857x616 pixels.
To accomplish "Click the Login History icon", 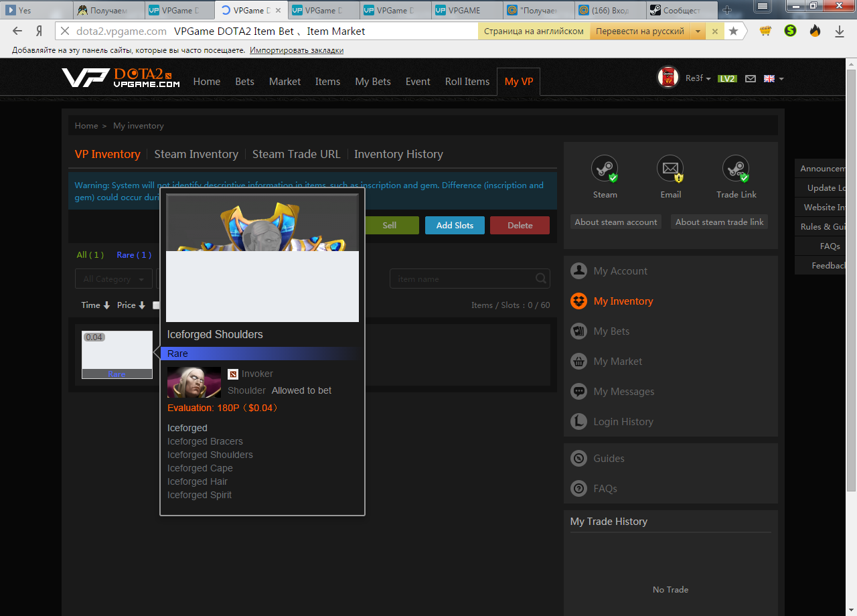I will (578, 422).
